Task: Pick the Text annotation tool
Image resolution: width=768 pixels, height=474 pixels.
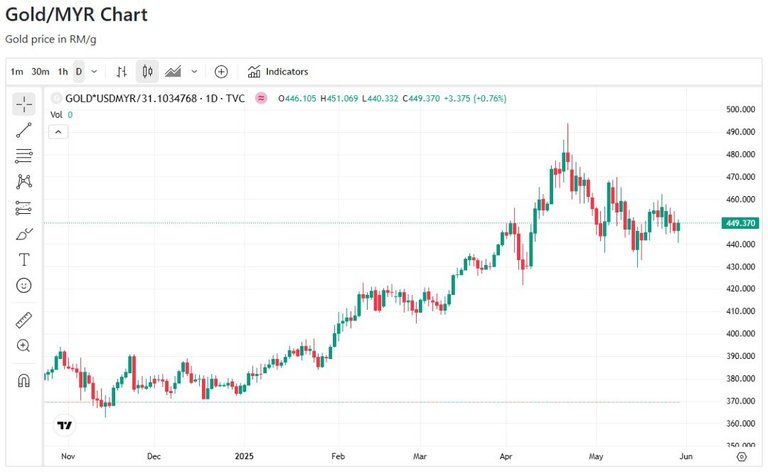Action: (24, 260)
